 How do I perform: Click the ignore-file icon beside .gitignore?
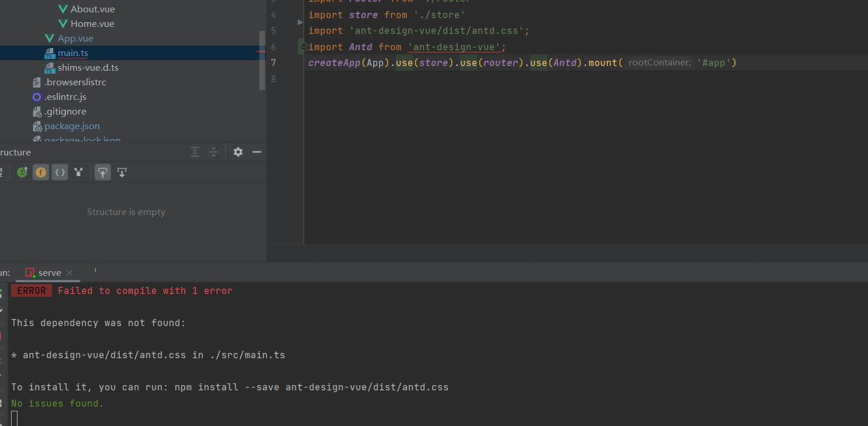37,112
